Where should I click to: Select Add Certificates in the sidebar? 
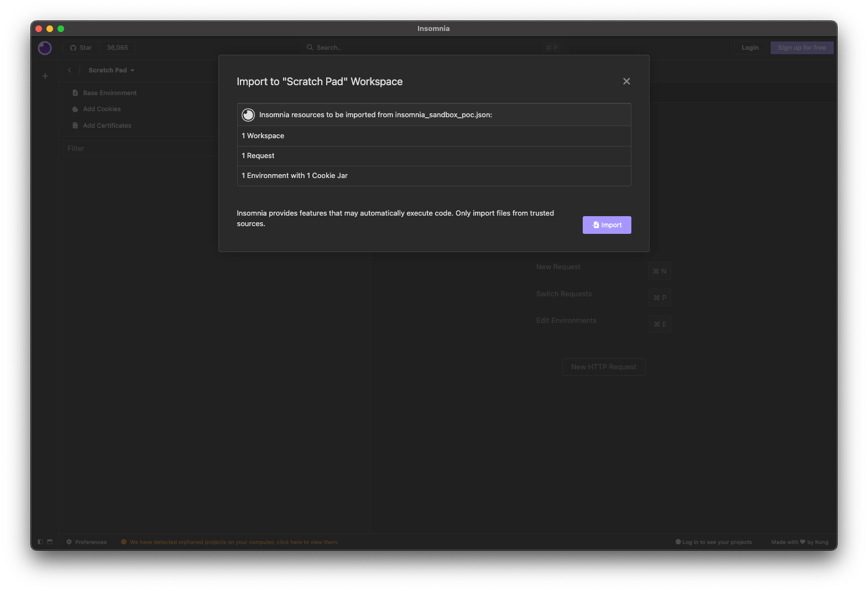click(107, 126)
